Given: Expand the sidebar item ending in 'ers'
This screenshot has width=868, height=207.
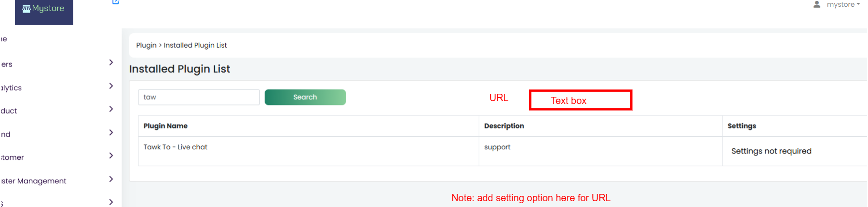Looking at the screenshot, I should pos(111,63).
